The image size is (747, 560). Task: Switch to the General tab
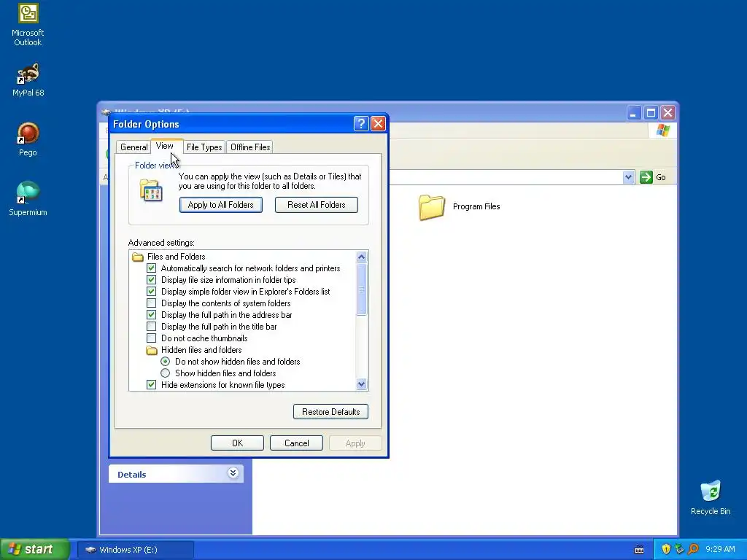(x=134, y=147)
